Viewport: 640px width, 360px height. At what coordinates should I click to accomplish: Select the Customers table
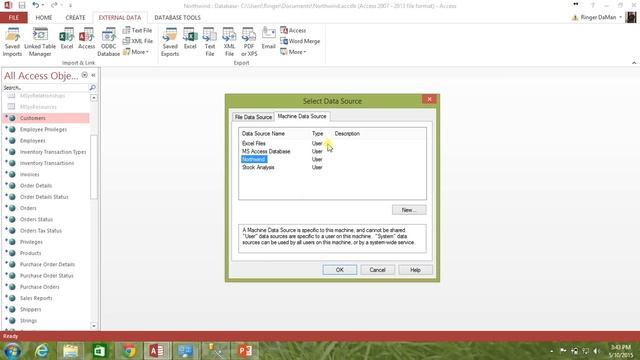(x=46, y=118)
